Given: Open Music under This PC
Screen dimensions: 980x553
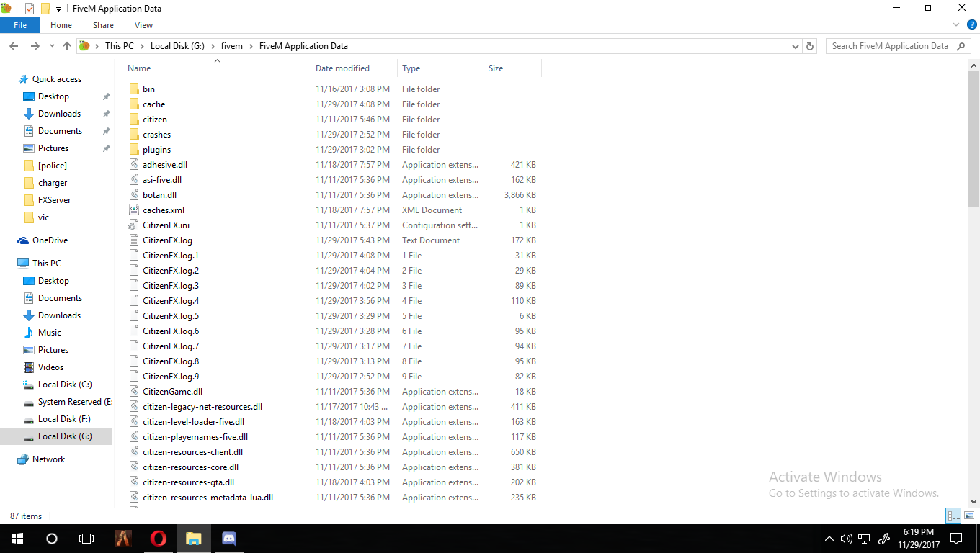Looking at the screenshot, I should point(49,333).
